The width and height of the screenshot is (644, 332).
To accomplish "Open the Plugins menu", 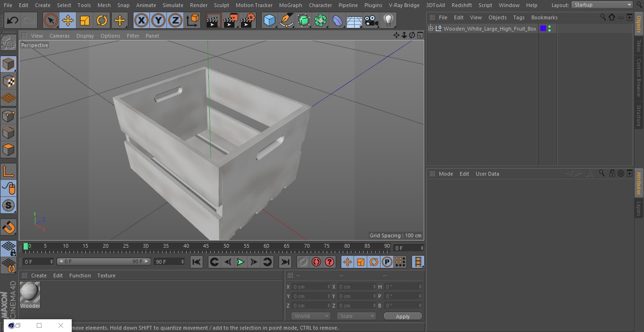I will coord(373,5).
